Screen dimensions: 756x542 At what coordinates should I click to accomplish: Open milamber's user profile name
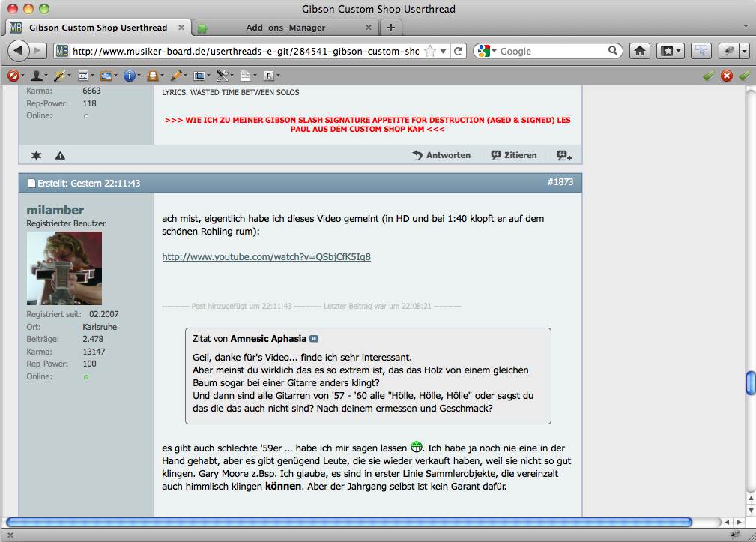(x=55, y=210)
